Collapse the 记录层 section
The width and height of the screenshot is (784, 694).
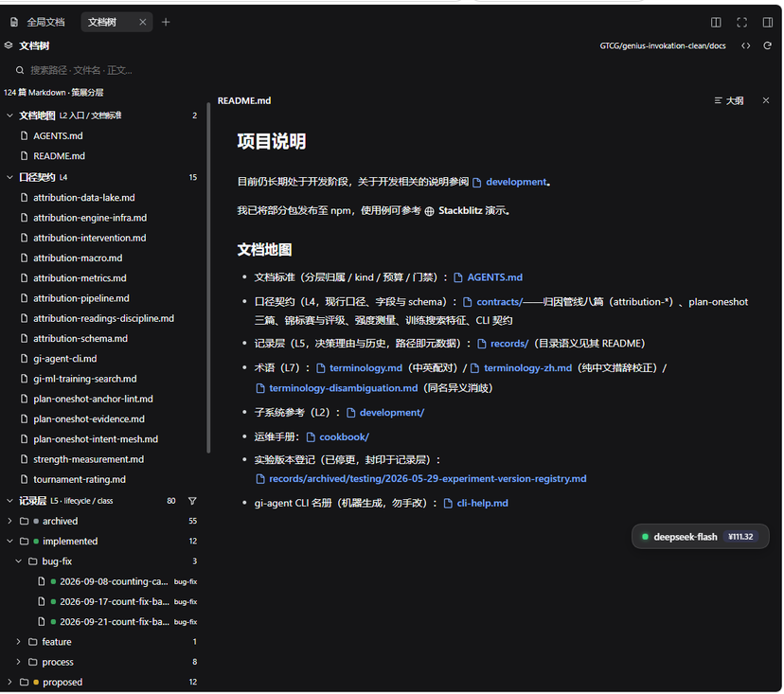[9, 501]
